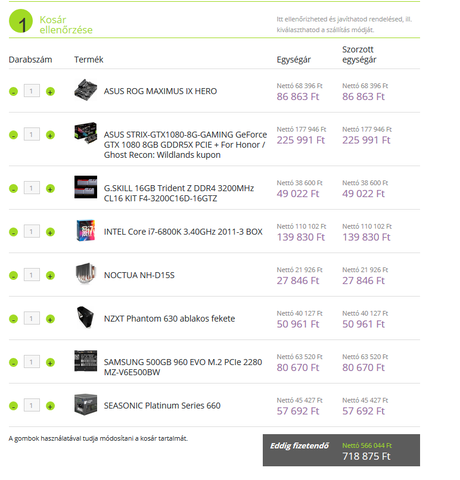
Task: Open SAMSUNG 960 EVO SSD thumbnail
Action: tap(86, 361)
